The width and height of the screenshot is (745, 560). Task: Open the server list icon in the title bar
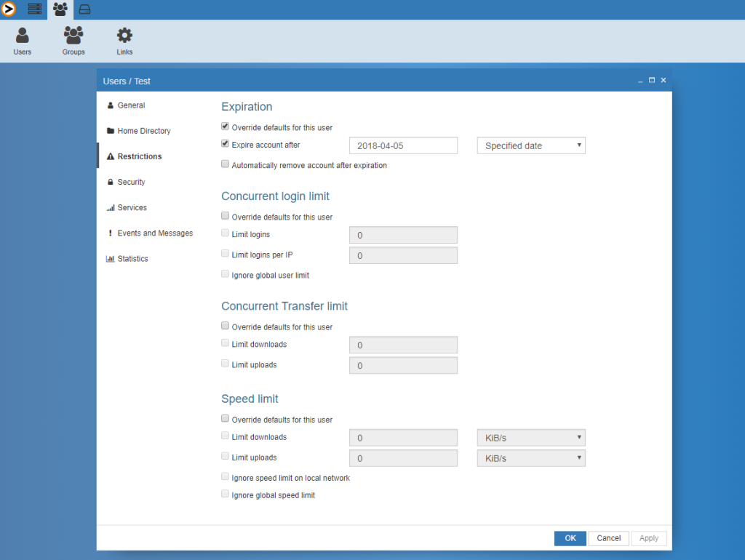tap(34, 9)
